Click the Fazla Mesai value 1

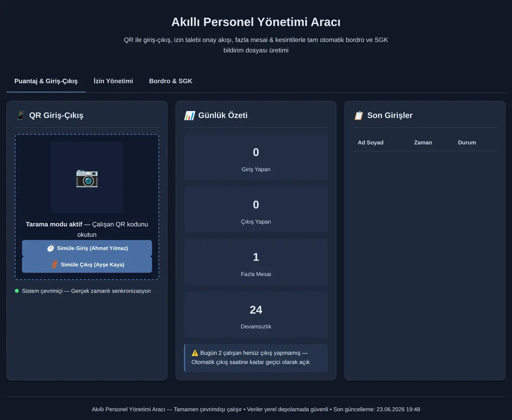[x=256, y=257]
